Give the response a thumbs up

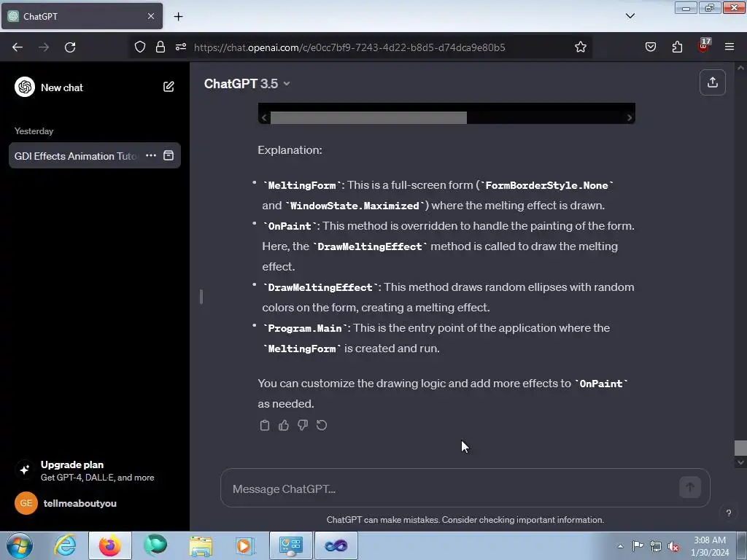click(284, 425)
